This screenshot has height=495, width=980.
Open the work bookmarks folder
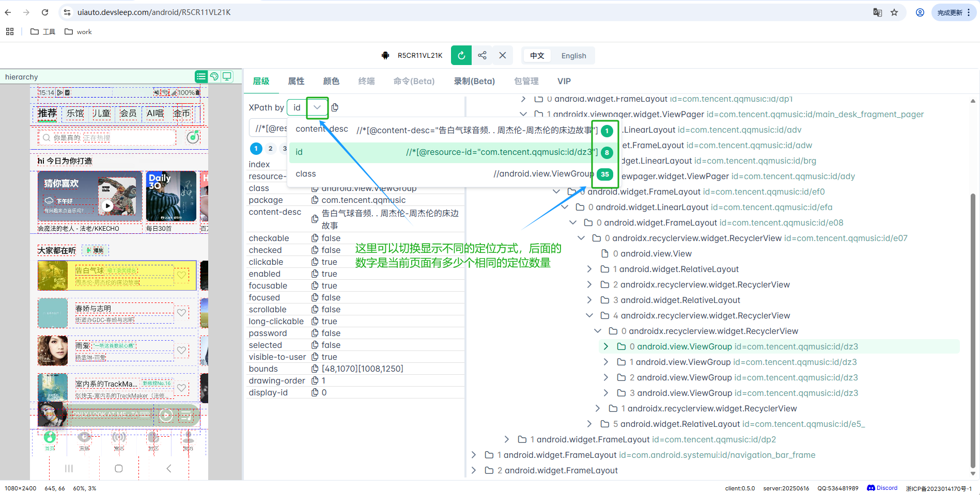[77, 31]
